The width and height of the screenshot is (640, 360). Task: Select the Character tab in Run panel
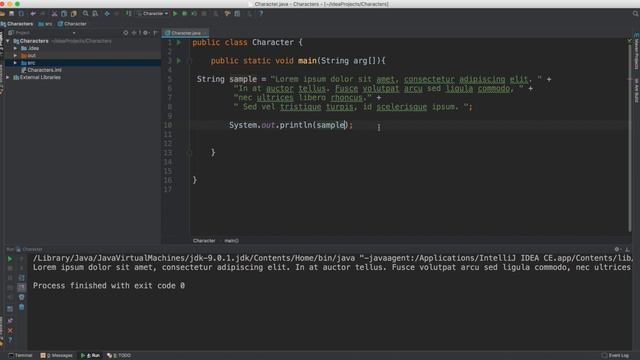[29, 249]
